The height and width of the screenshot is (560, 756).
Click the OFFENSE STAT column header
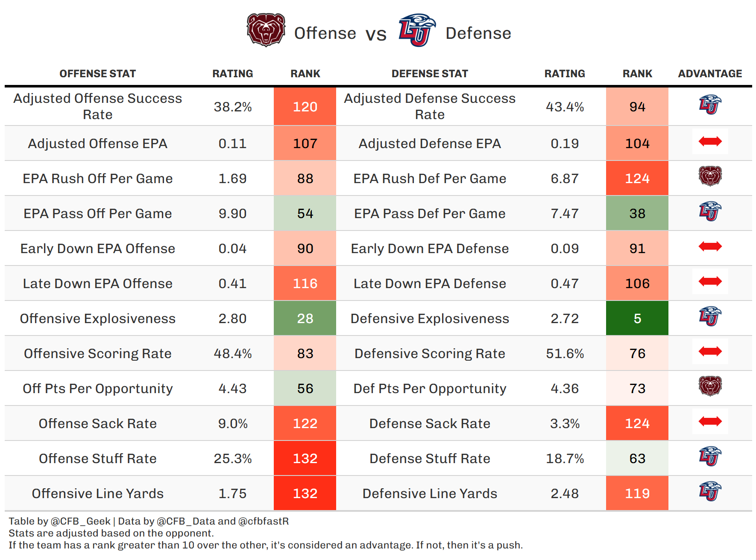[97, 74]
